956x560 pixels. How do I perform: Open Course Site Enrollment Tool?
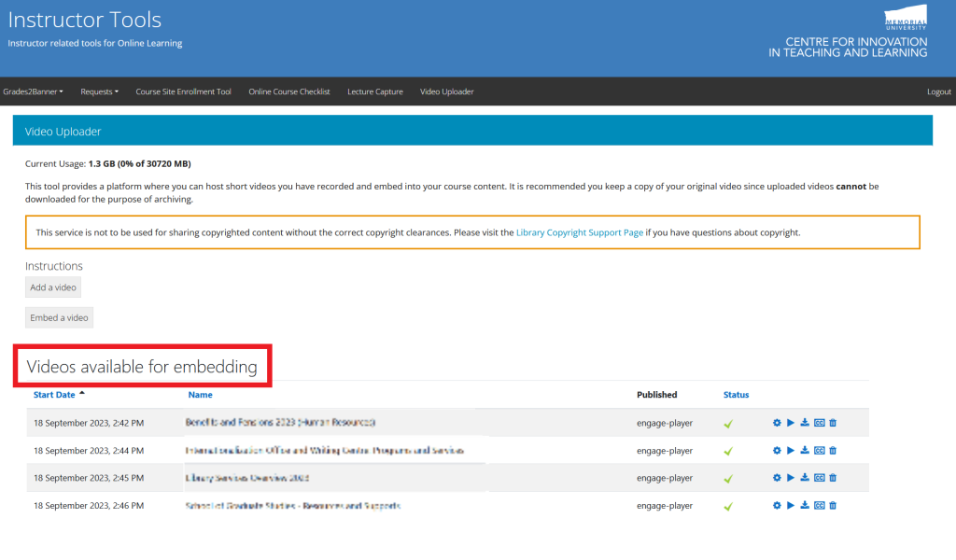click(184, 91)
